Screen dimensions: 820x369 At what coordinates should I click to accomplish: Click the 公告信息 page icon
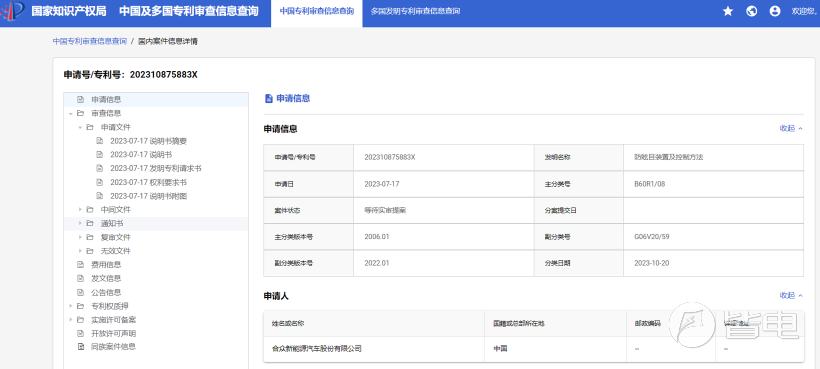tap(81, 292)
